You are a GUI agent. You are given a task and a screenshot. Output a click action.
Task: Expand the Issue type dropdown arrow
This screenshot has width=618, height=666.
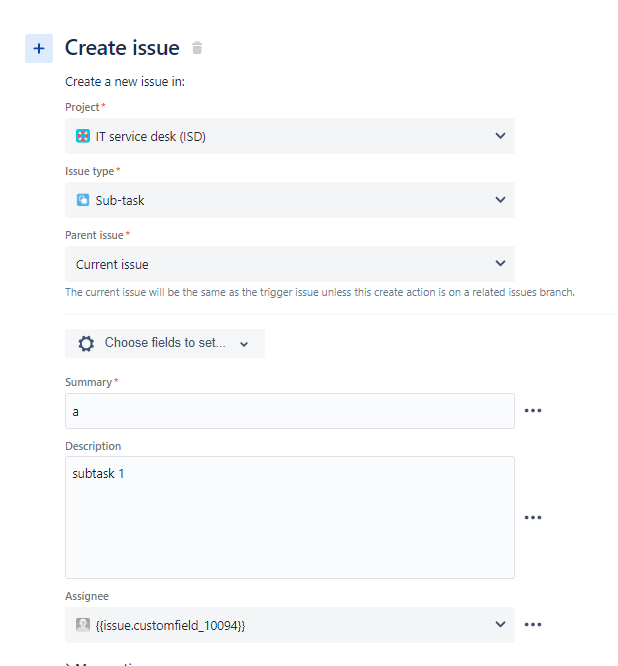click(x=500, y=200)
